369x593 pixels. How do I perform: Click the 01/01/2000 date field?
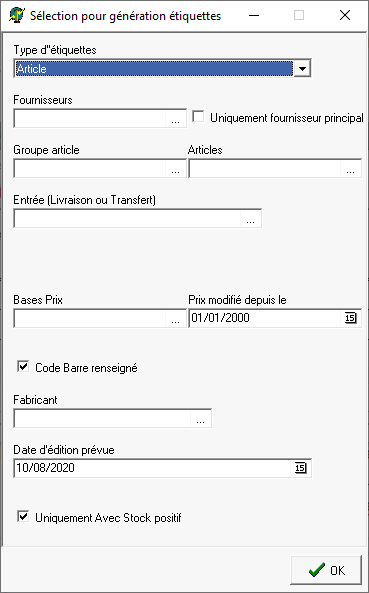click(x=266, y=318)
